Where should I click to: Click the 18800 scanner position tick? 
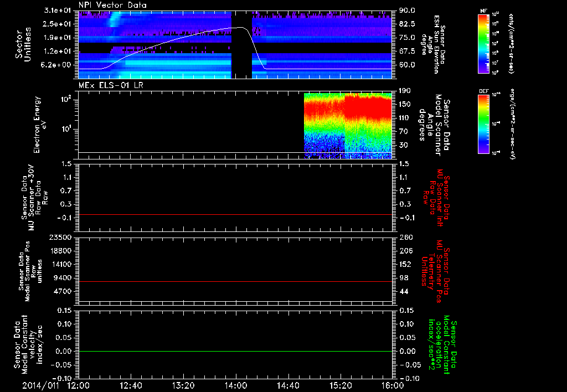60,251
